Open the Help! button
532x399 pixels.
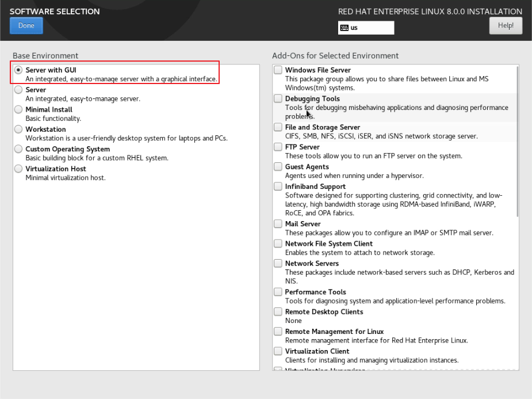[x=506, y=25]
